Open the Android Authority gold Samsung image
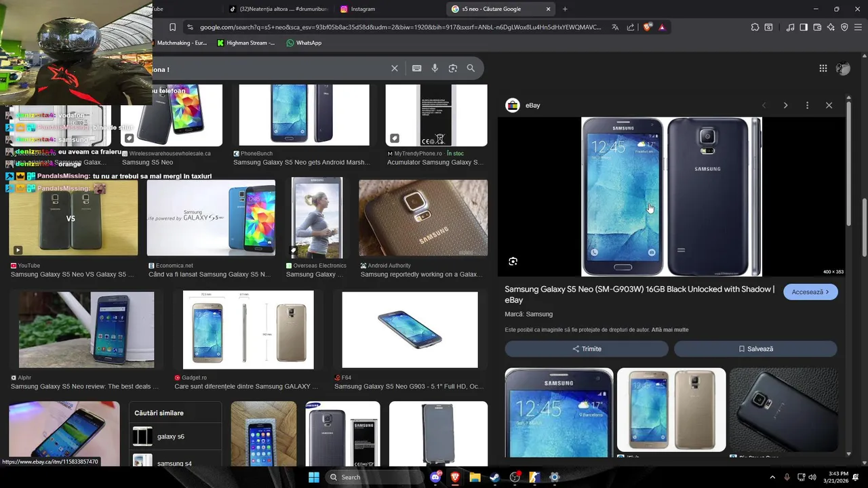Image resolution: width=868 pixels, height=488 pixels. [423, 218]
